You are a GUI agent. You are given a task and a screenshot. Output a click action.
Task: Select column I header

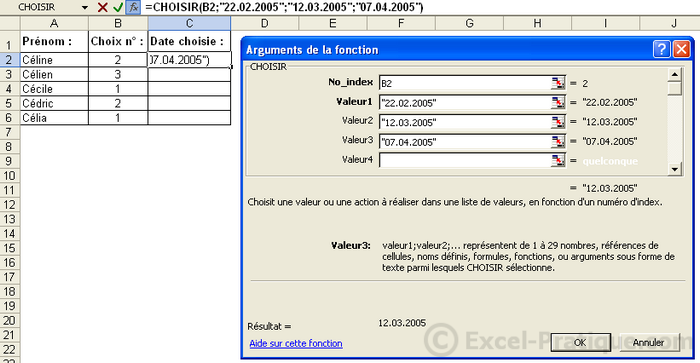[605, 23]
